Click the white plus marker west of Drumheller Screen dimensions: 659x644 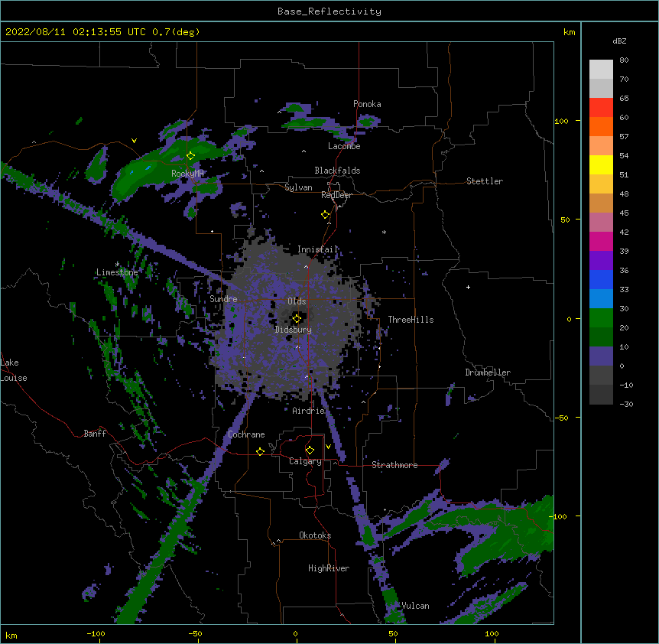(x=468, y=287)
